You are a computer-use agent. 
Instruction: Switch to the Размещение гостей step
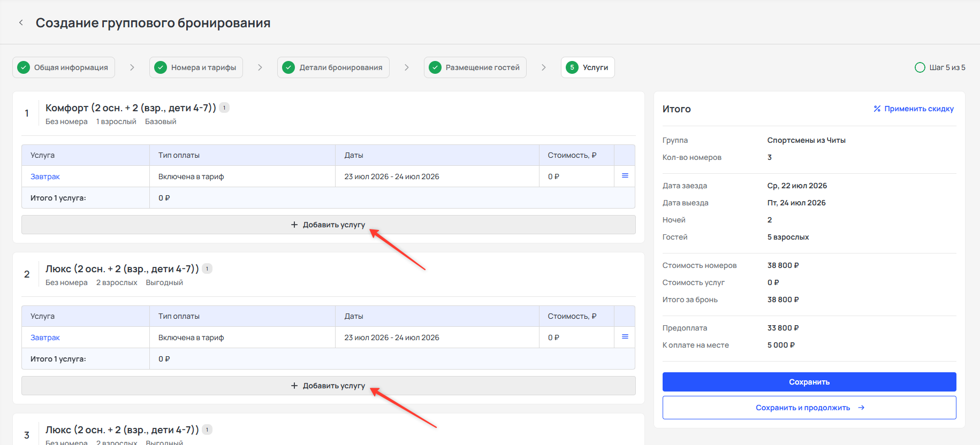[x=475, y=67]
